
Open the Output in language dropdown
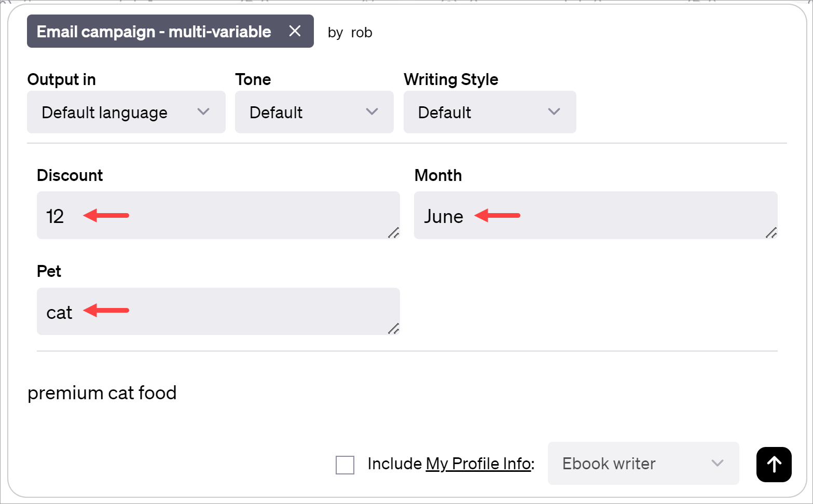point(126,112)
